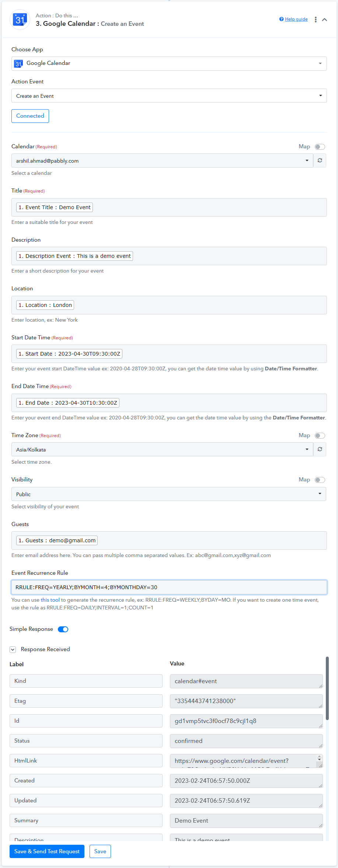The width and height of the screenshot is (338, 868).
Task: Open the Help guide link
Action: (296, 19)
